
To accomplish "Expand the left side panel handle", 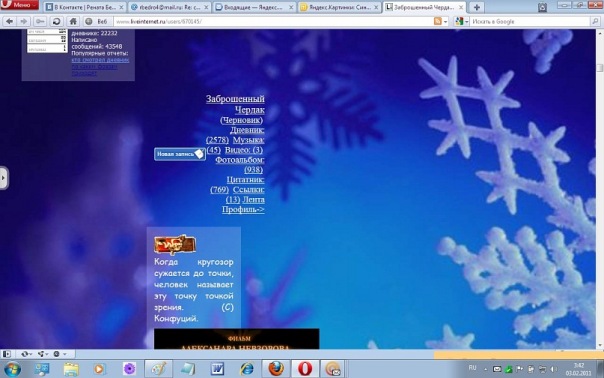I will (x=3, y=178).
